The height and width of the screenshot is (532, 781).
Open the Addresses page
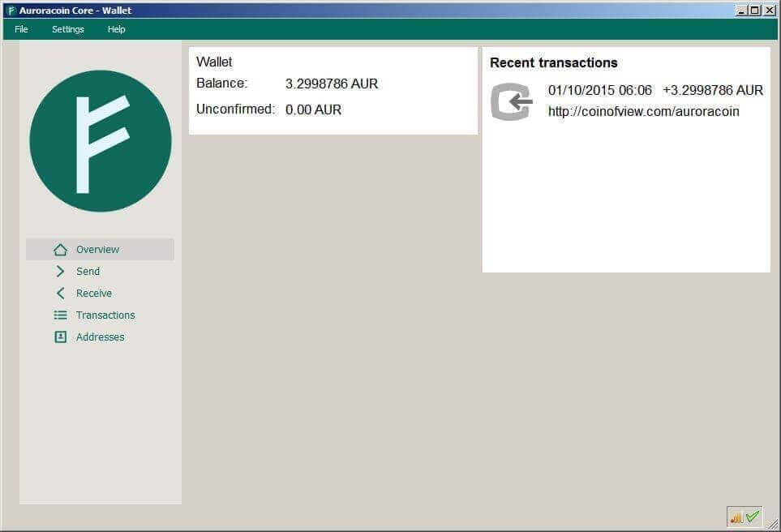click(100, 337)
